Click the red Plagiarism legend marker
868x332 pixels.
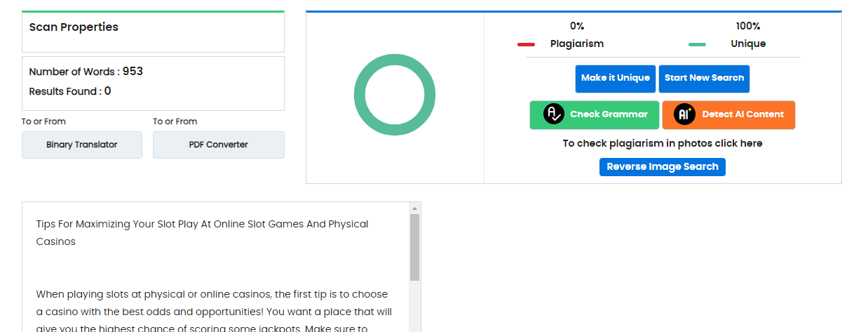coord(526,44)
